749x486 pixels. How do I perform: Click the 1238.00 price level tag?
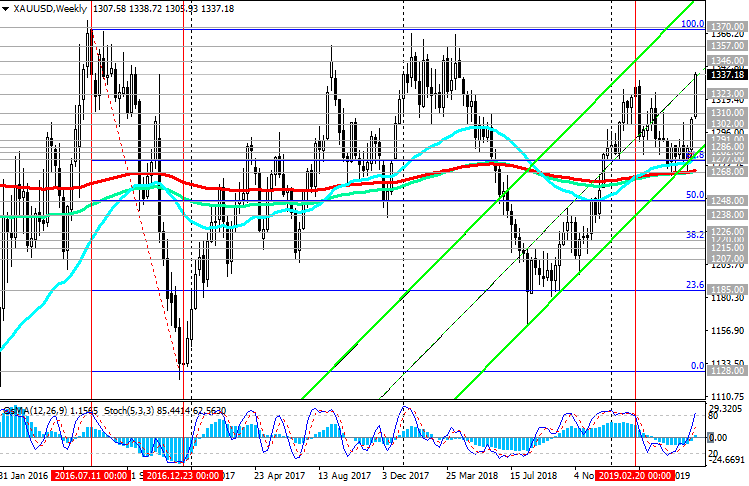pyautogui.click(x=725, y=214)
